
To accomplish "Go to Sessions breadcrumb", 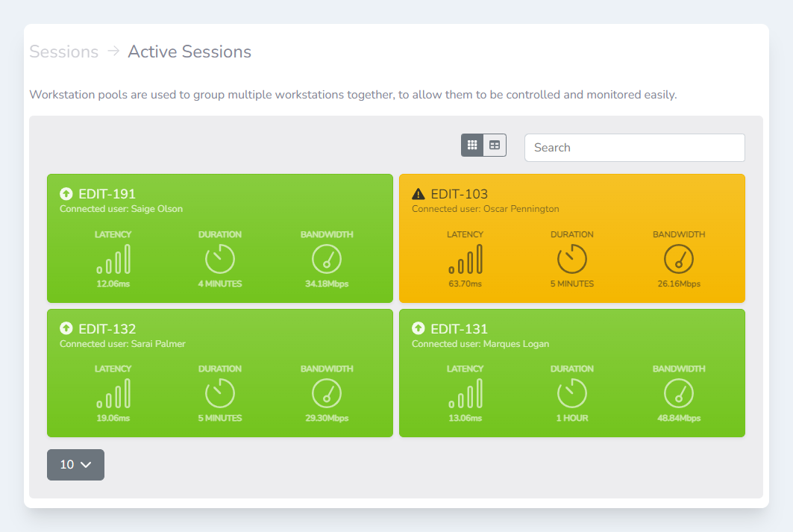I will 64,51.
